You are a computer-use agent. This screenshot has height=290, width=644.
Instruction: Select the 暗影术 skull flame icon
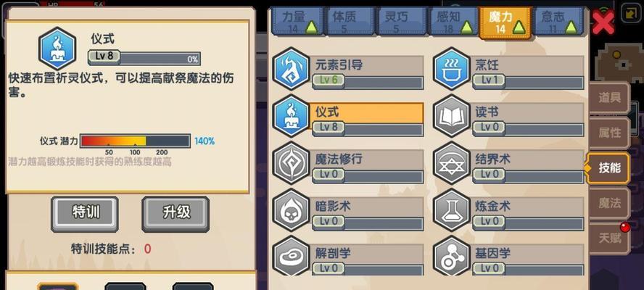click(x=291, y=210)
